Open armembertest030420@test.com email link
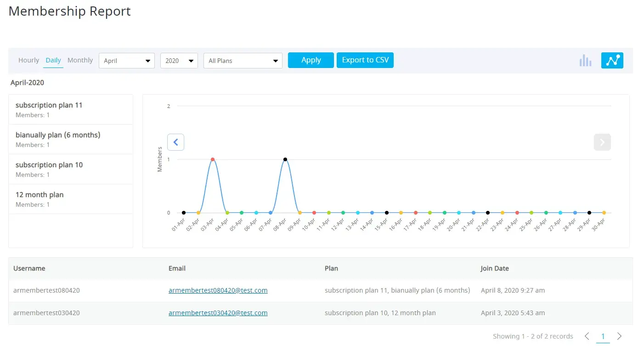Screen dimensions: 644x351 pyautogui.click(x=218, y=313)
